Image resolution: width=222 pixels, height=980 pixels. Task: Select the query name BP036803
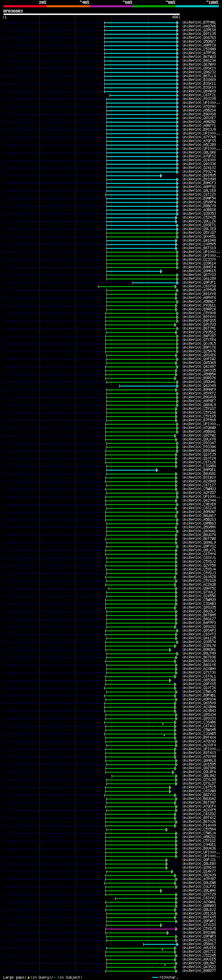[x=13, y=11]
